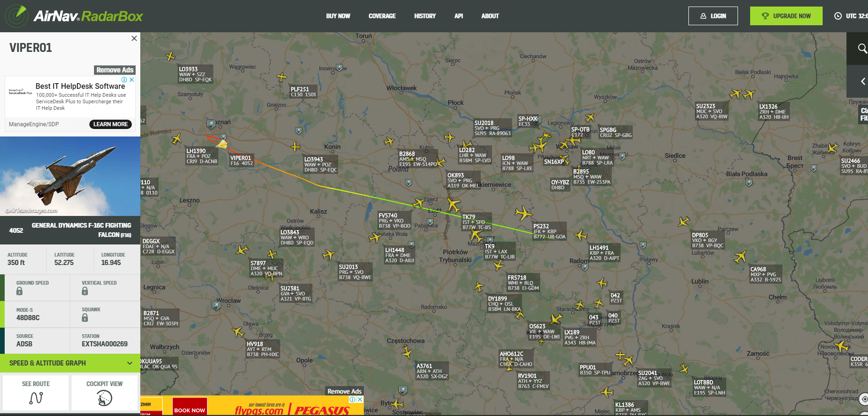Click the Login button
Viewport: 868px width, 416px height.
713,16
